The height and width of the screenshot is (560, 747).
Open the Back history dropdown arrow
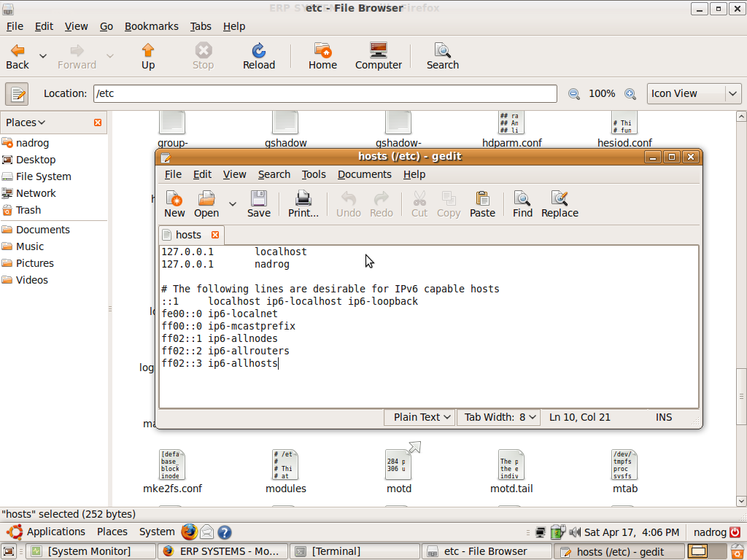click(x=43, y=56)
